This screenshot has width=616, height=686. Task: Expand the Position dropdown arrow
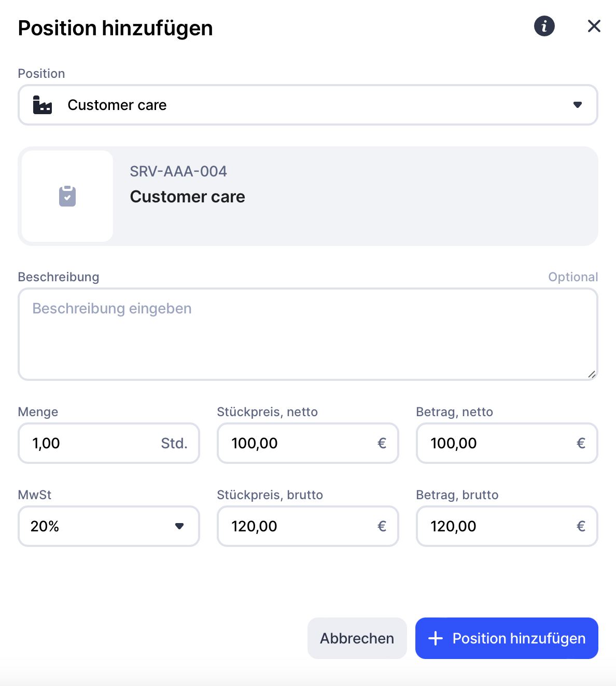577,105
